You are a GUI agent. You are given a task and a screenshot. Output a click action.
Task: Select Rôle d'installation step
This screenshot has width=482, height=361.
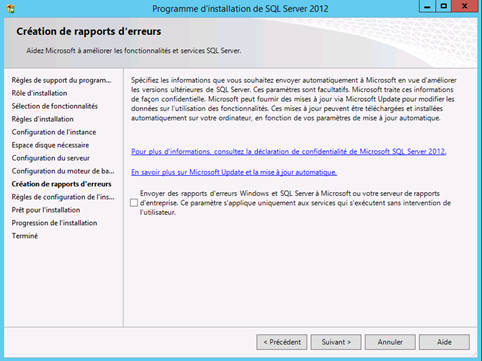point(39,93)
